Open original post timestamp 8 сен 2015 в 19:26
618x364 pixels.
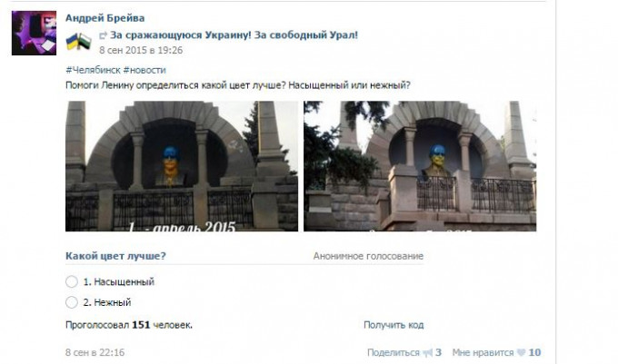point(141,50)
